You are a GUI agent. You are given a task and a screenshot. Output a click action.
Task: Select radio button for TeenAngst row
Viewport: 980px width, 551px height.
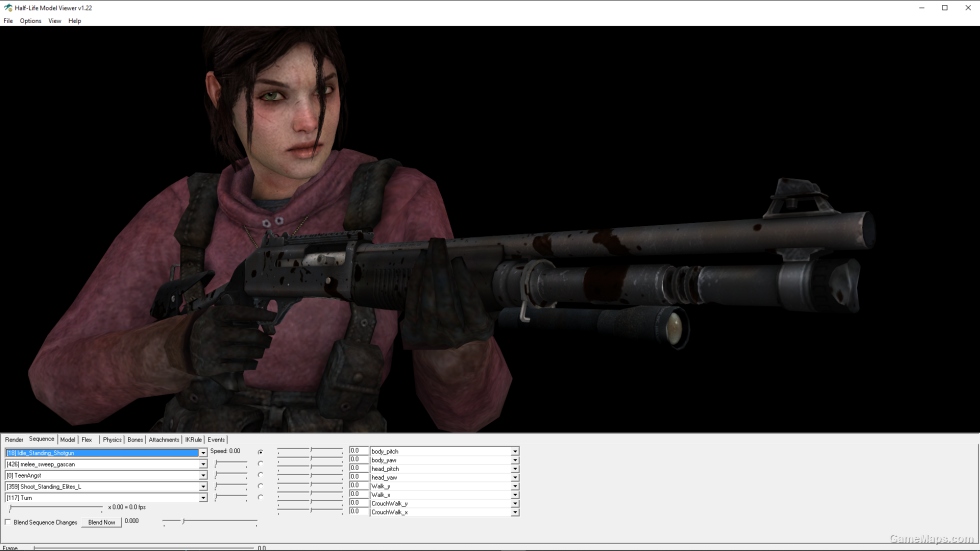pos(261,475)
